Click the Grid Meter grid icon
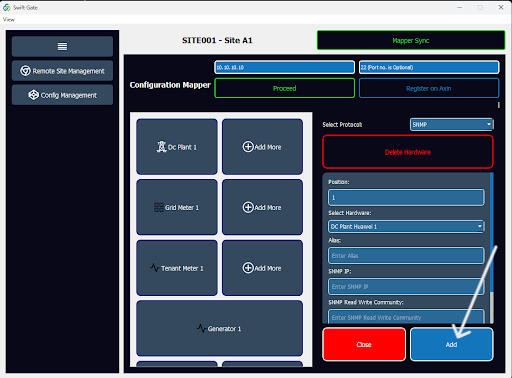 coord(159,207)
